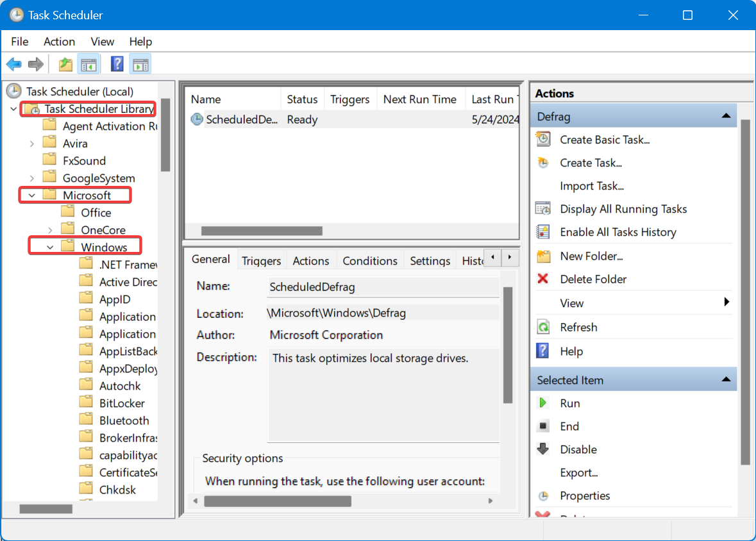Collapse the Windows folder in the tree

pos(50,246)
